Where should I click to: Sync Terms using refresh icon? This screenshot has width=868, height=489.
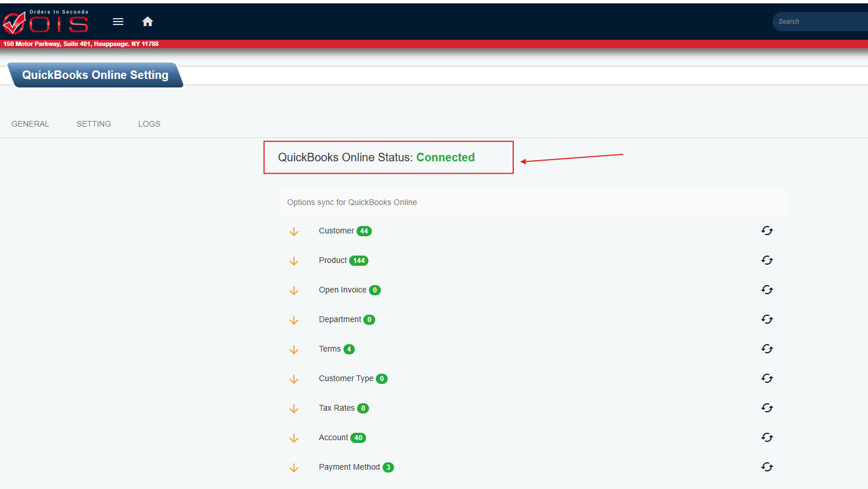tap(767, 349)
